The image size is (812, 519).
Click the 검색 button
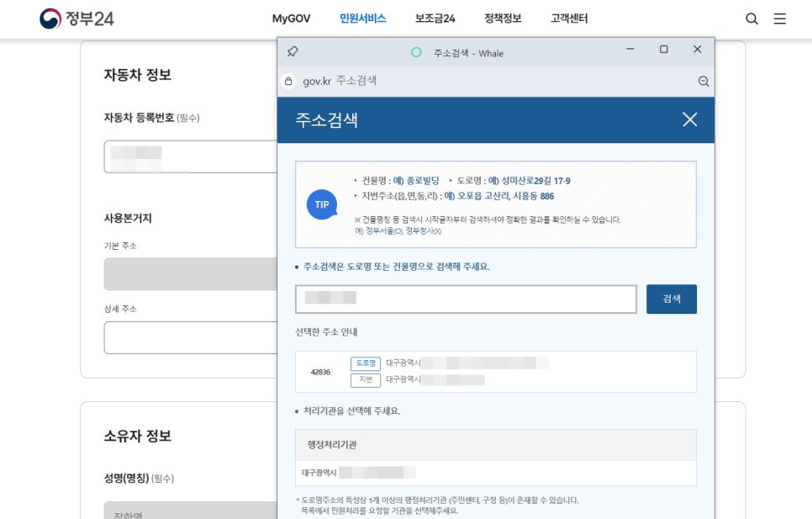(671, 299)
